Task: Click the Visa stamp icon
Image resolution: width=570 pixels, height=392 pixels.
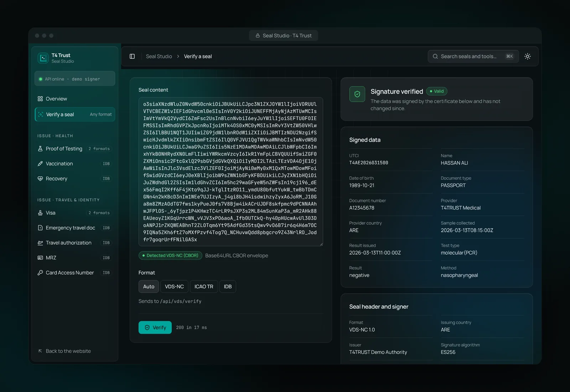Action: [40, 213]
